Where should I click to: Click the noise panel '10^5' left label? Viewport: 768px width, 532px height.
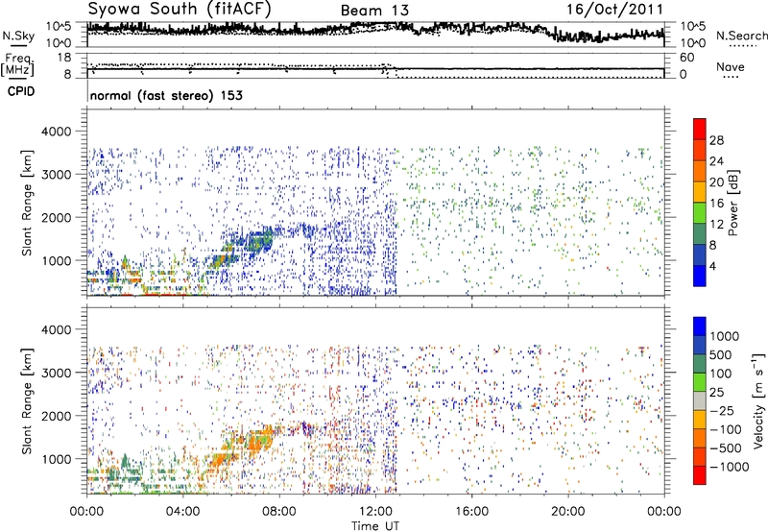click(x=59, y=26)
